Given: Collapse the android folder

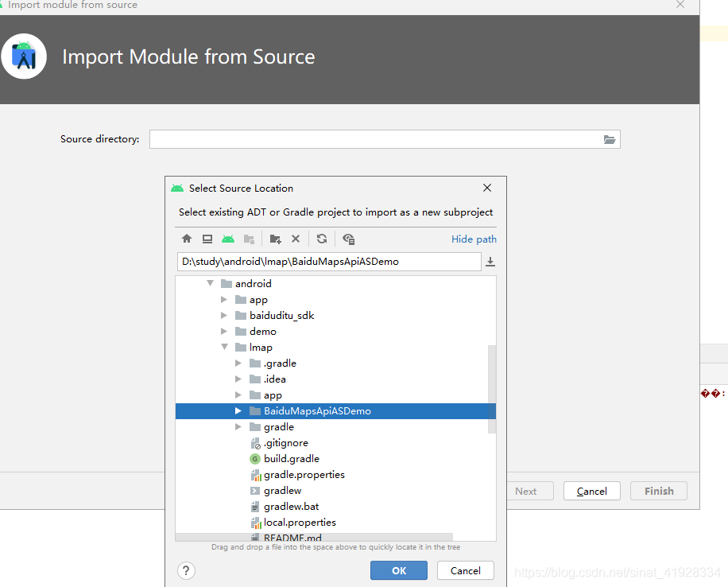Looking at the screenshot, I should click(x=211, y=283).
